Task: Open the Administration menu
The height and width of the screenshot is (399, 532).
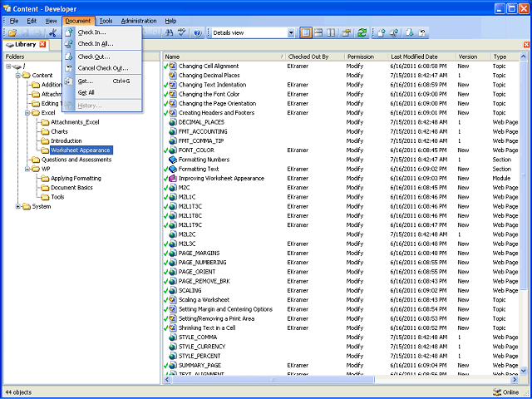Action: pos(139,21)
